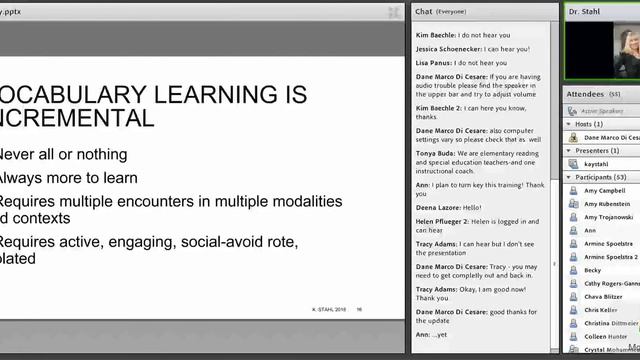The width and height of the screenshot is (640, 360).
Task: Click the participant icon beside Amy Rubenstein
Action: pos(573,204)
